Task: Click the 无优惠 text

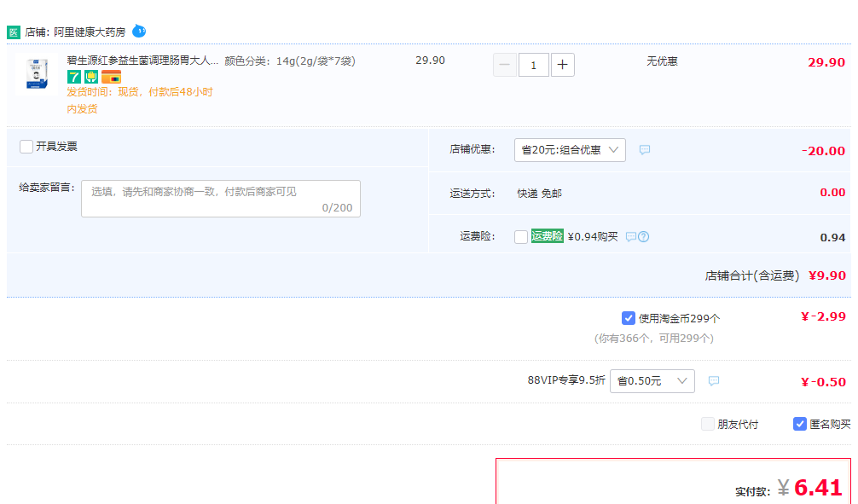Action: click(x=662, y=61)
